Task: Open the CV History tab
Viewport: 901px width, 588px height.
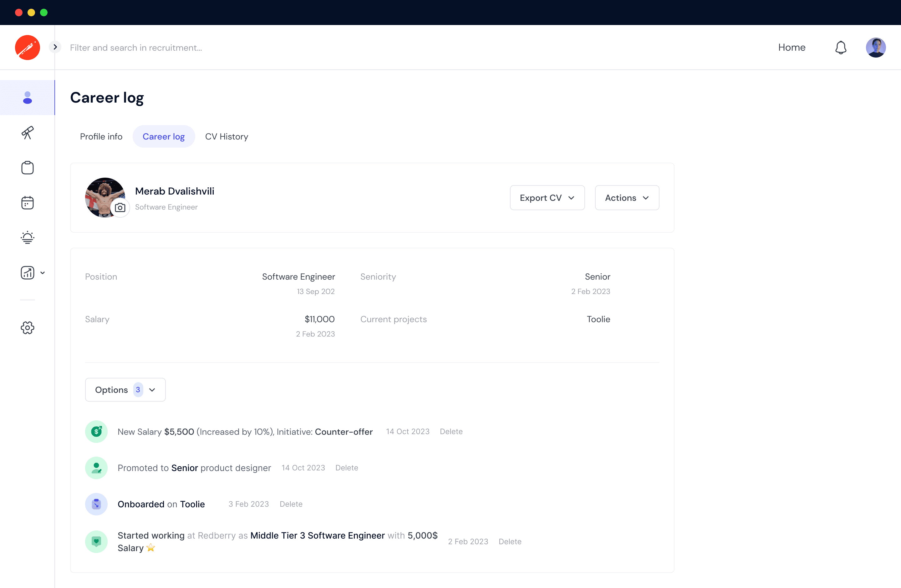Action: 227,137
